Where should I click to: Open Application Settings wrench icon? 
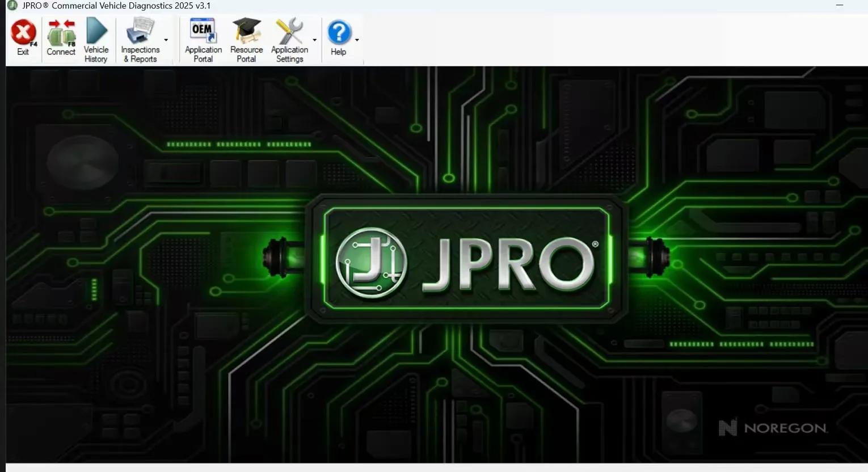(x=289, y=31)
